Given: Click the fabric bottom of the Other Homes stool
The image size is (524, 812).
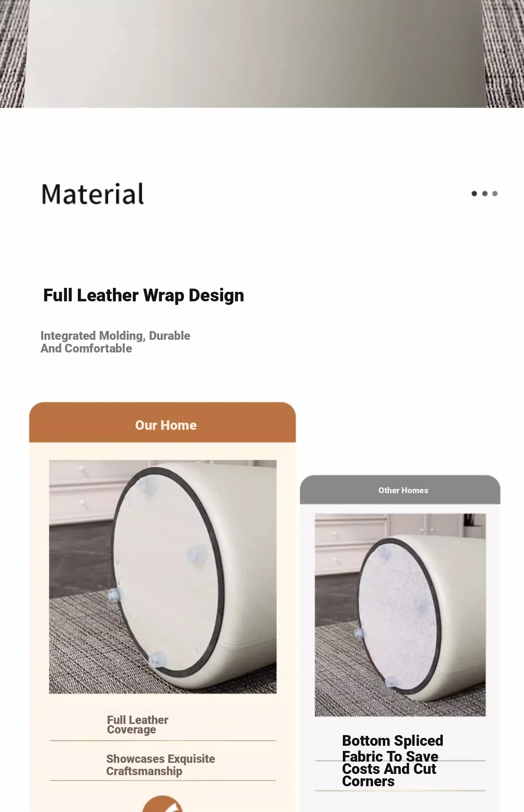Looking at the screenshot, I should tap(398, 617).
